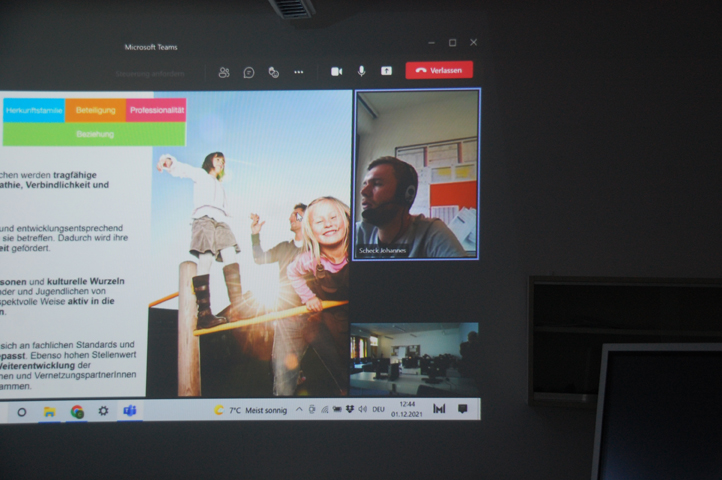
Task: Close the Teams meeting window
Action: [x=473, y=42]
